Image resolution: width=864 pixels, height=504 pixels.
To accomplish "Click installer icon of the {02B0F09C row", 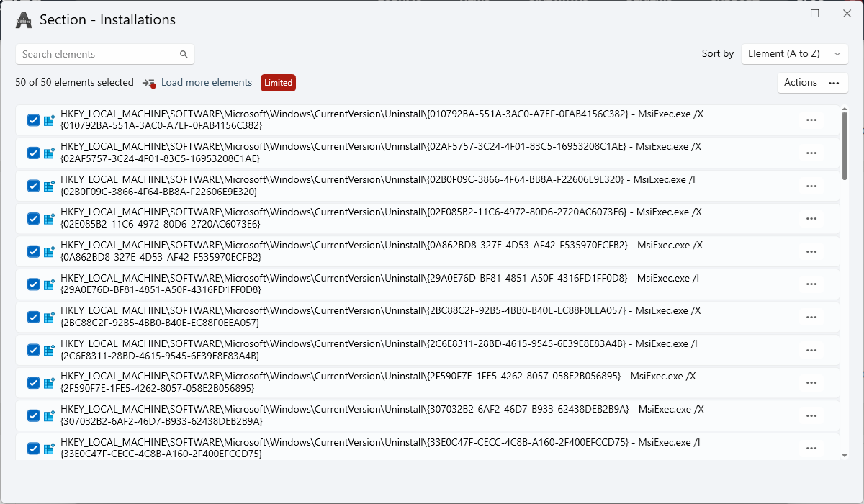I will coord(50,186).
